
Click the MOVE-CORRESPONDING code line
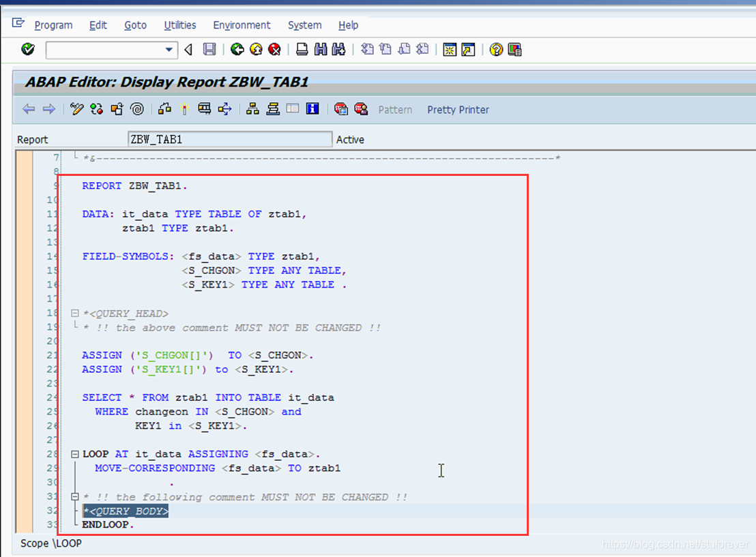(x=218, y=468)
